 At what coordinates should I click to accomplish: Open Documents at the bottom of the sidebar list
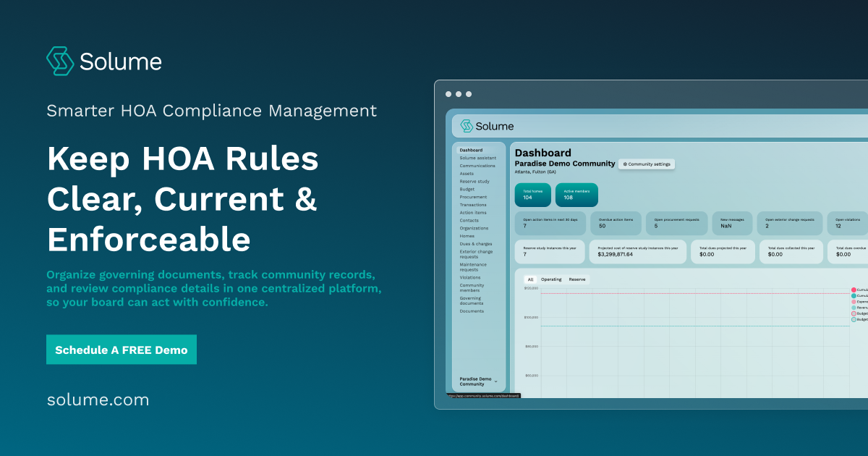tap(472, 311)
